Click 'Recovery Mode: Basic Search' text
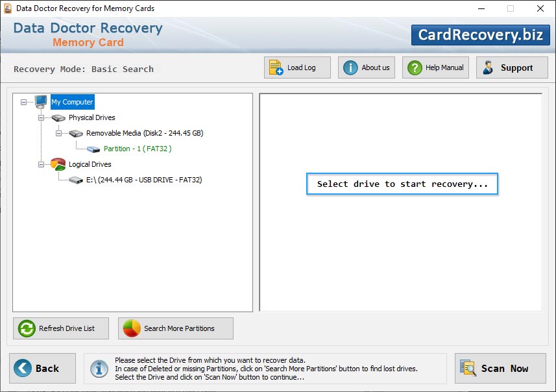The height and width of the screenshot is (392, 556). coord(84,69)
